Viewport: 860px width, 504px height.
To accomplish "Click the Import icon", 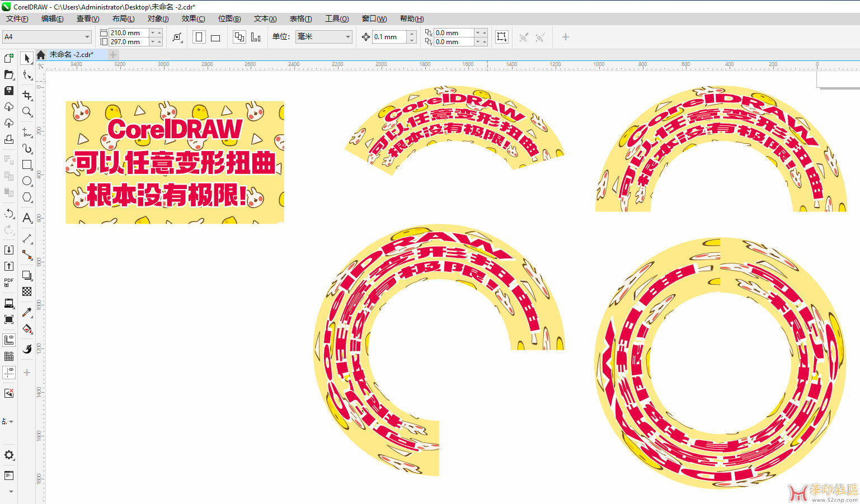I will (9, 250).
